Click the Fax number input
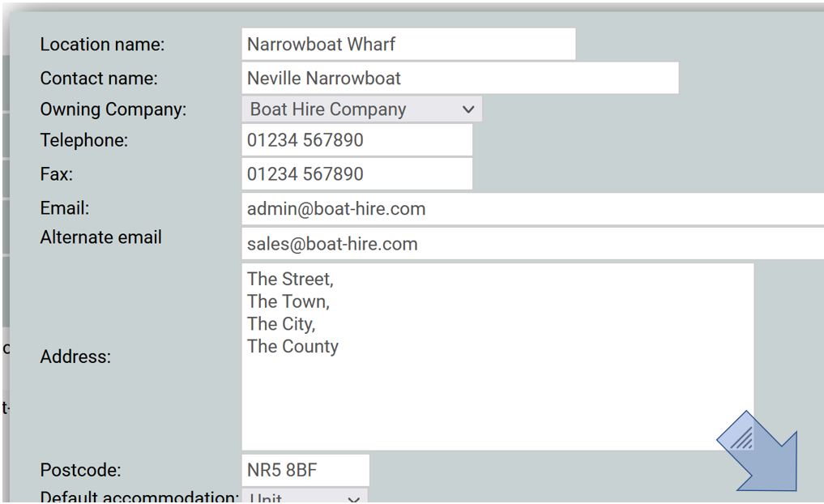Viewport: 824px width, 504px height. click(x=356, y=174)
